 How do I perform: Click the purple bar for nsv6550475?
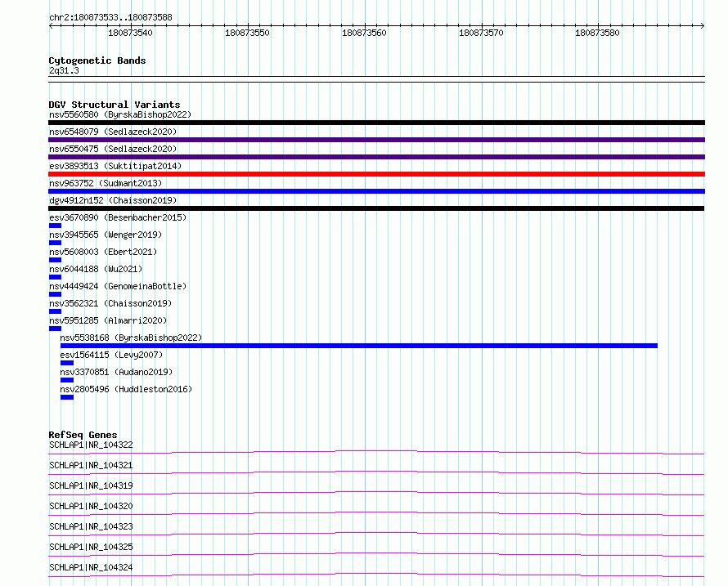[x=376, y=157]
